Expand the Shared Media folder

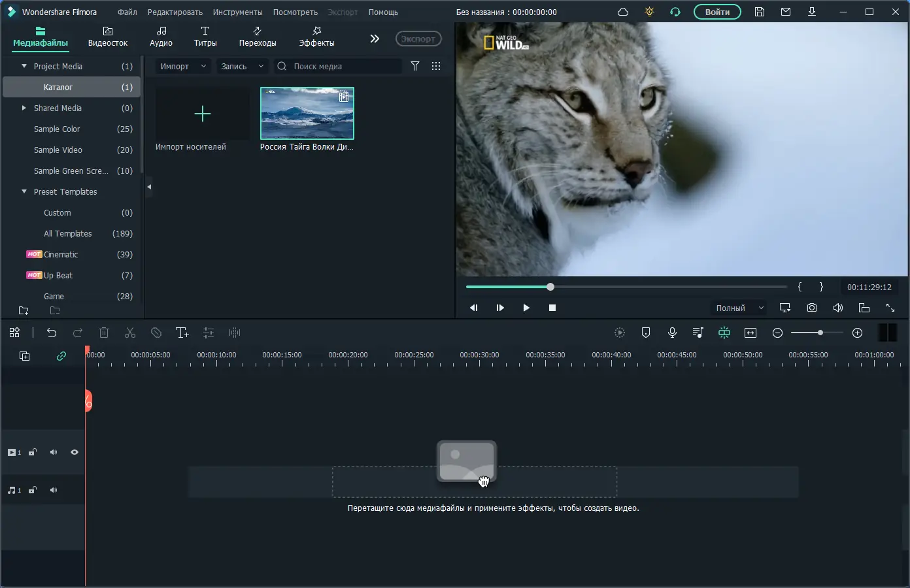click(24, 108)
